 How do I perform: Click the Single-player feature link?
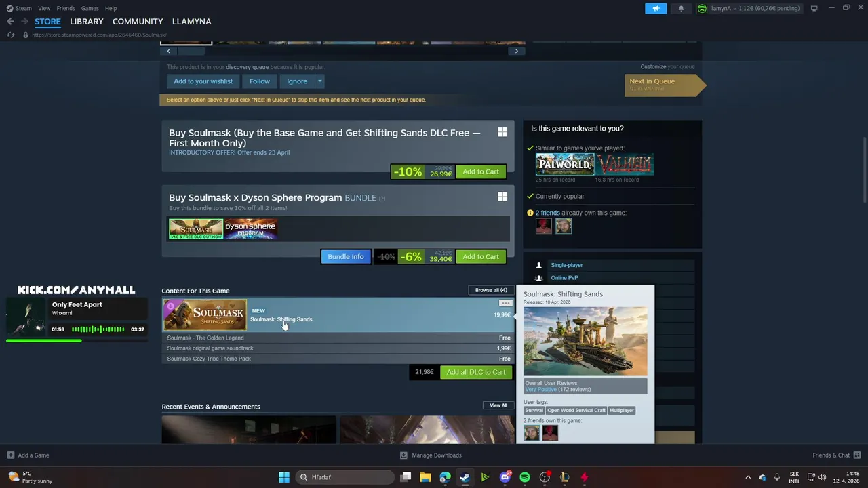coord(566,265)
